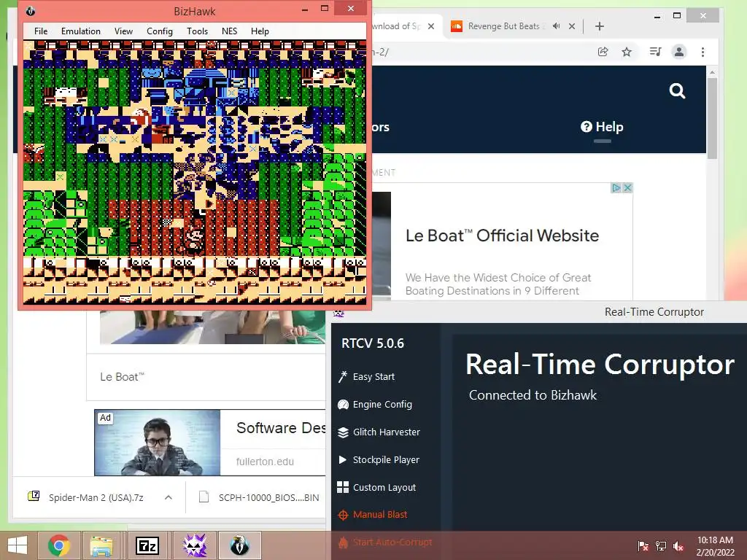Click the Engine Config gauge icon
Image resolution: width=747 pixels, height=560 pixels.
[x=343, y=405]
